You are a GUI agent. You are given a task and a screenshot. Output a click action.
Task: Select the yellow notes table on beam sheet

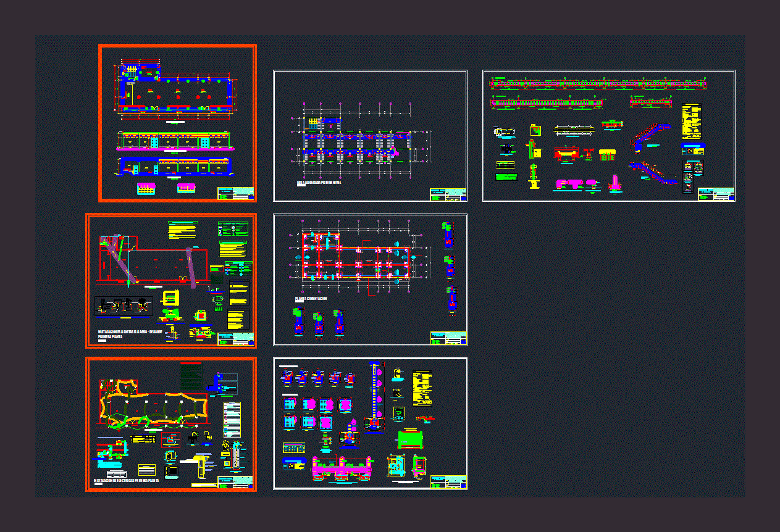pos(692,122)
